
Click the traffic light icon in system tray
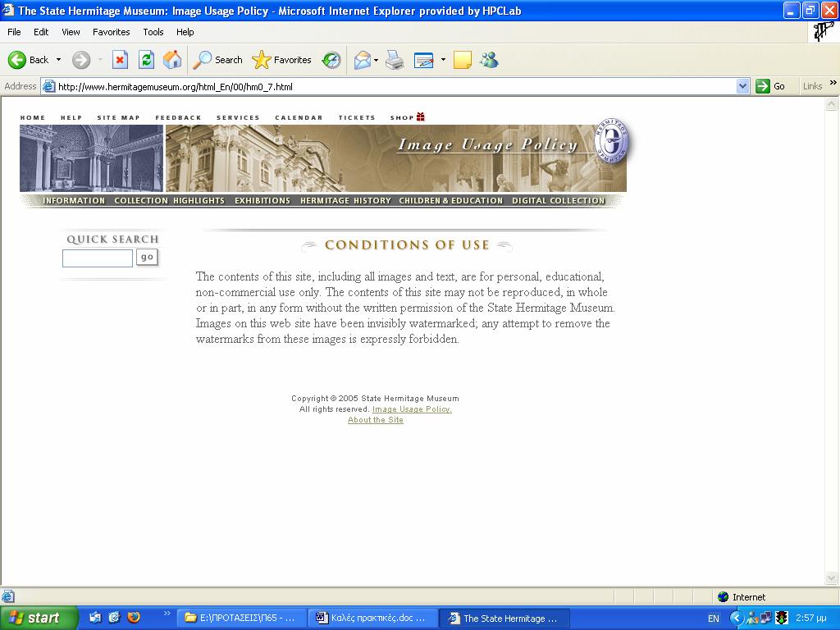[x=782, y=618]
